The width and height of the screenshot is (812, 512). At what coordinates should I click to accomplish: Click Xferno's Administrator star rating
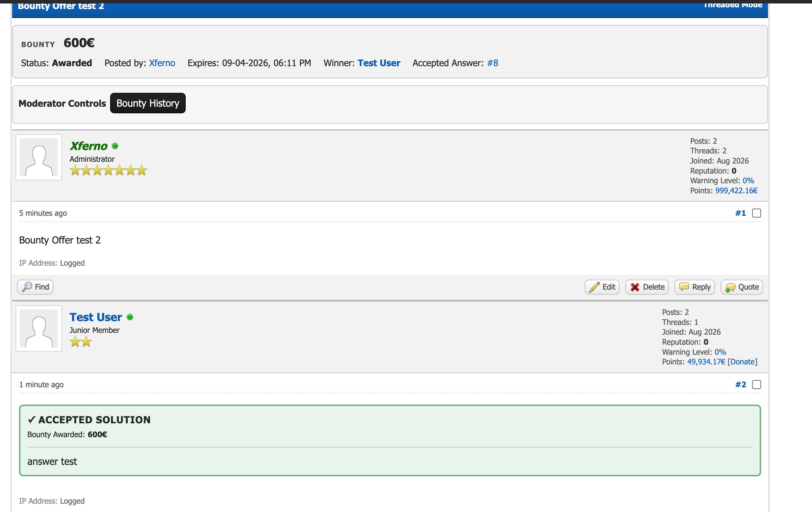click(108, 170)
